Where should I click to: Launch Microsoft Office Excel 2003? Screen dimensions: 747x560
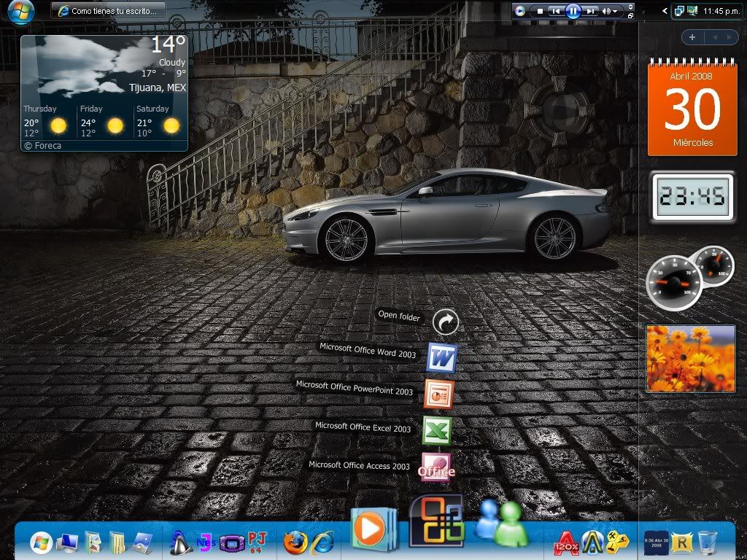tap(437, 430)
